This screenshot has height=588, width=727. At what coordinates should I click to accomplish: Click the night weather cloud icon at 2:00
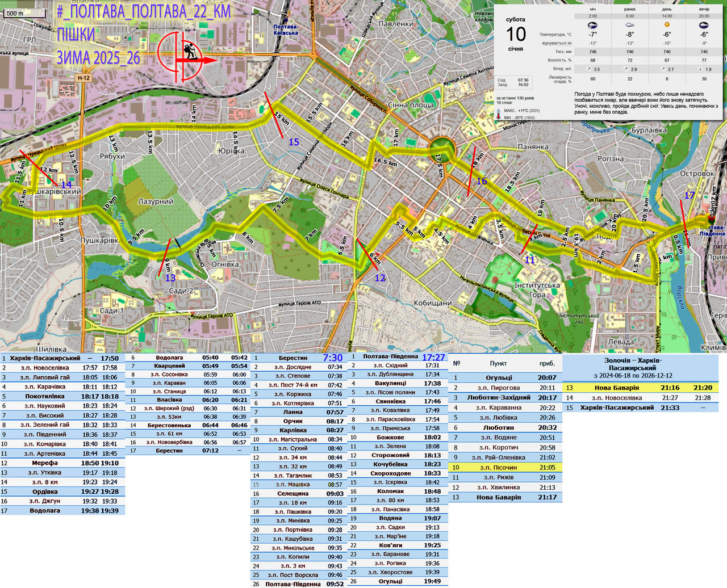[x=592, y=25]
